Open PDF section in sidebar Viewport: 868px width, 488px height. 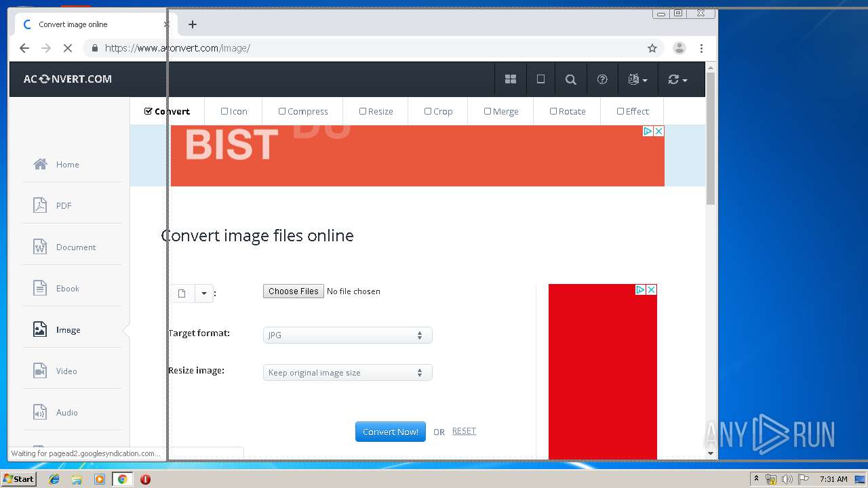(64, 205)
